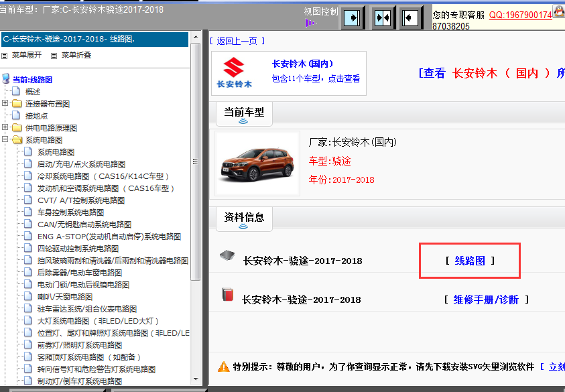Click the QQ:1967900174 customer service link
Viewport: 565px width, 392px height.
click(520, 15)
